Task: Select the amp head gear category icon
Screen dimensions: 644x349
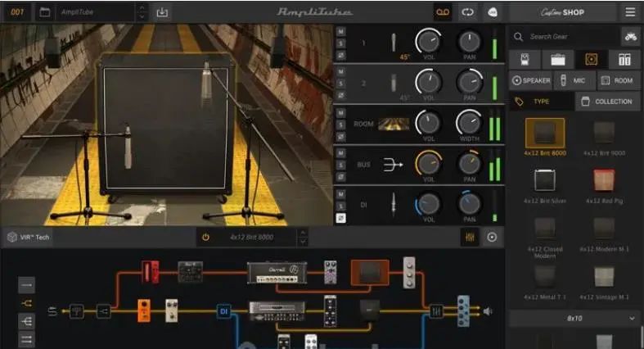Action: [x=557, y=59]
